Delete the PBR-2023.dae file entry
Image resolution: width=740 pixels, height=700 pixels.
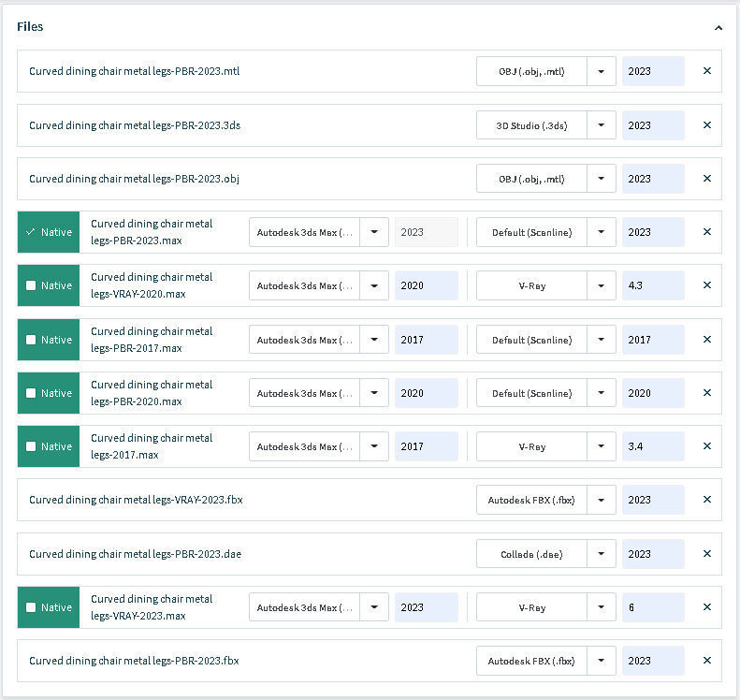706,554
